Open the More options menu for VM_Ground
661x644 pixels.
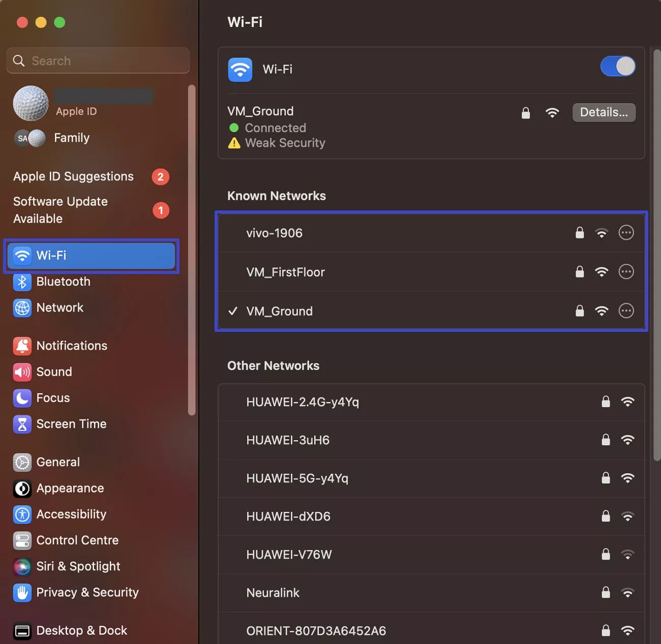click(626, 311)
